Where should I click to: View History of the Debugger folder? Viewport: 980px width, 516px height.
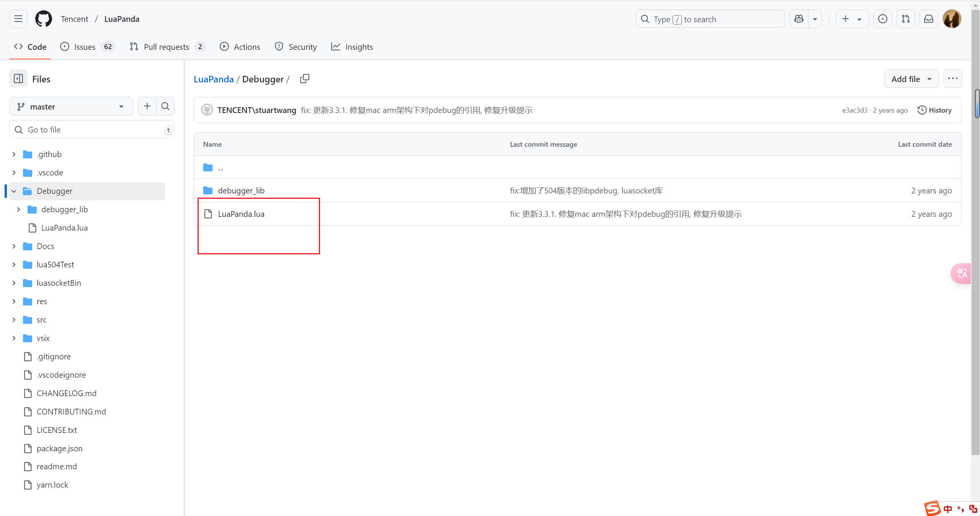click(x=935, y=110)
